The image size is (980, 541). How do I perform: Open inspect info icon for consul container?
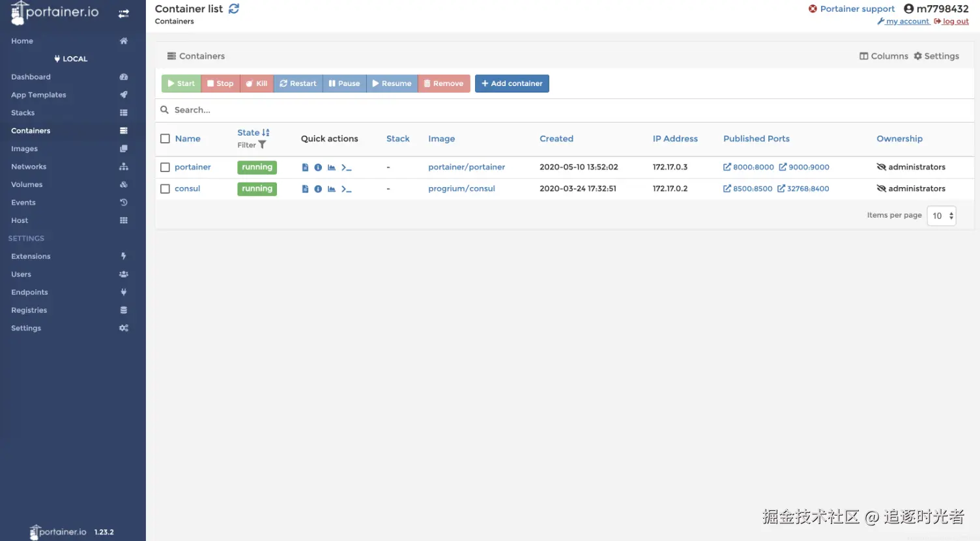(x=318, y=189)
